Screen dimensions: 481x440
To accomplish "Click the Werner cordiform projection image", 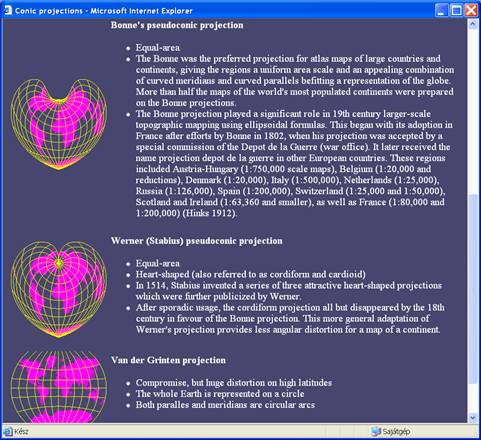I will point(59,289).
